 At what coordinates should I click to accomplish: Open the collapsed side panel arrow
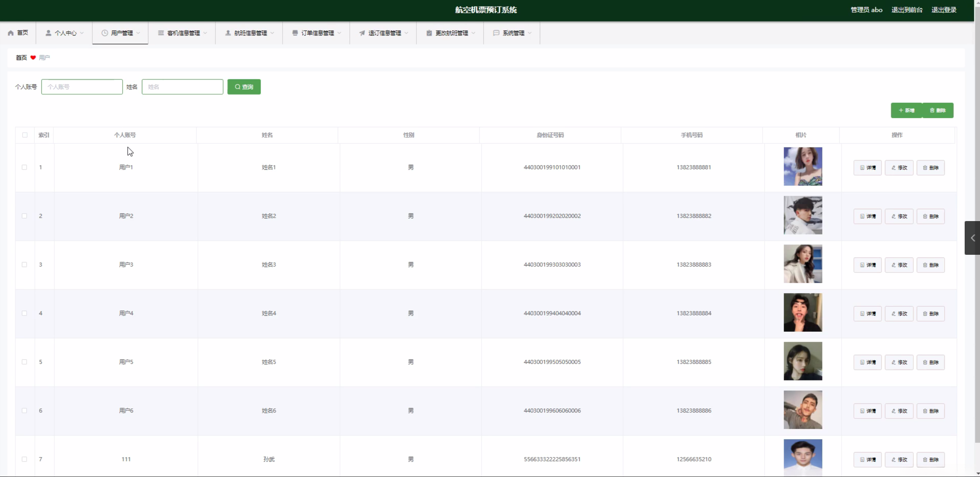click(973, 238)
